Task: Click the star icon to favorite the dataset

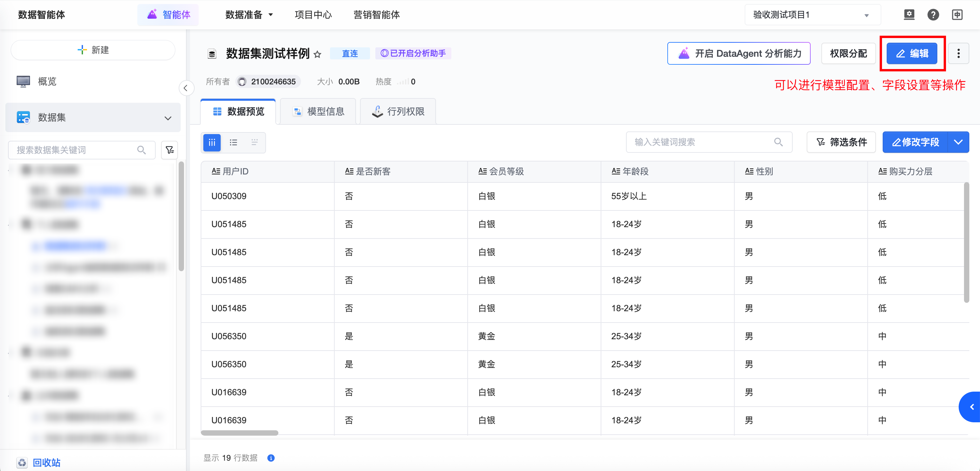Action: coord(317,54)
